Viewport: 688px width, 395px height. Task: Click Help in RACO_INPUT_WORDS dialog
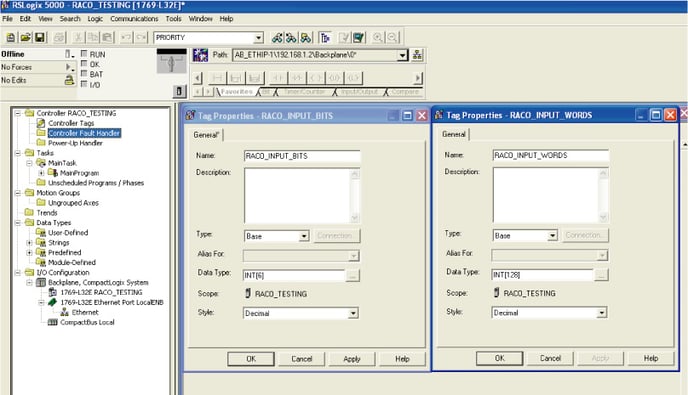tap(651, 358)
